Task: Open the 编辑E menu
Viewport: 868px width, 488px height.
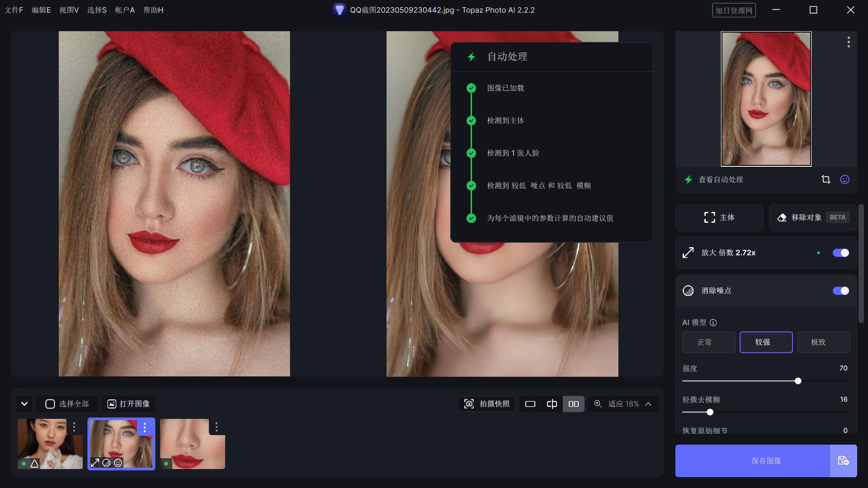Action: 41,10
